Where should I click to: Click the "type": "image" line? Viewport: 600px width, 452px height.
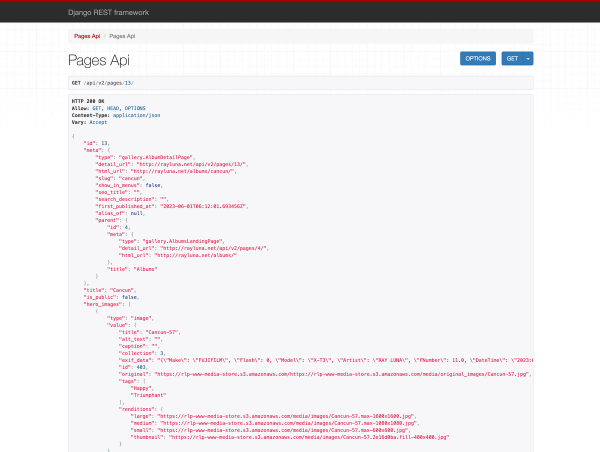point(130,318)
